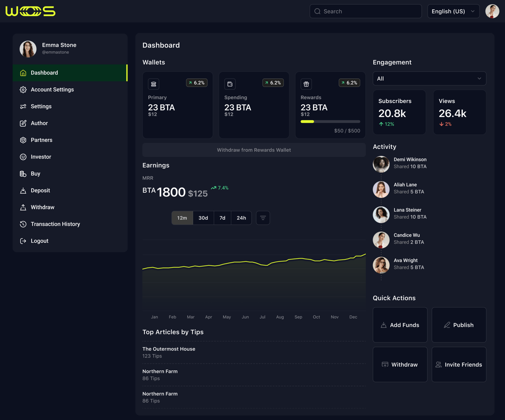The image size is (505, 420).
Task: Click the Settings sliders icon
Action: click(23, 106)
